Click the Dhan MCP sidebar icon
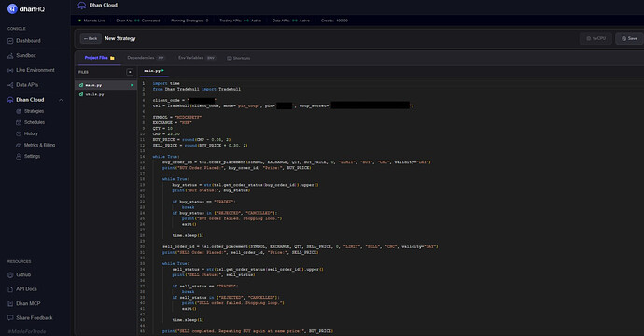Image resolution: width=644 pixels, height=336 pixels. click(x=10, y=303)
